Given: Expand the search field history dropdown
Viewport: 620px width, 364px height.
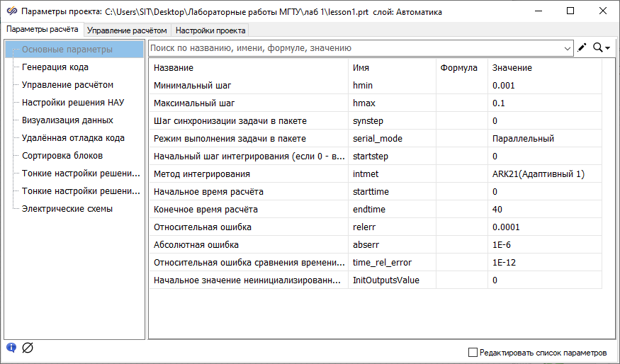Looking at the screenshot, I should (x=567, y=48).
